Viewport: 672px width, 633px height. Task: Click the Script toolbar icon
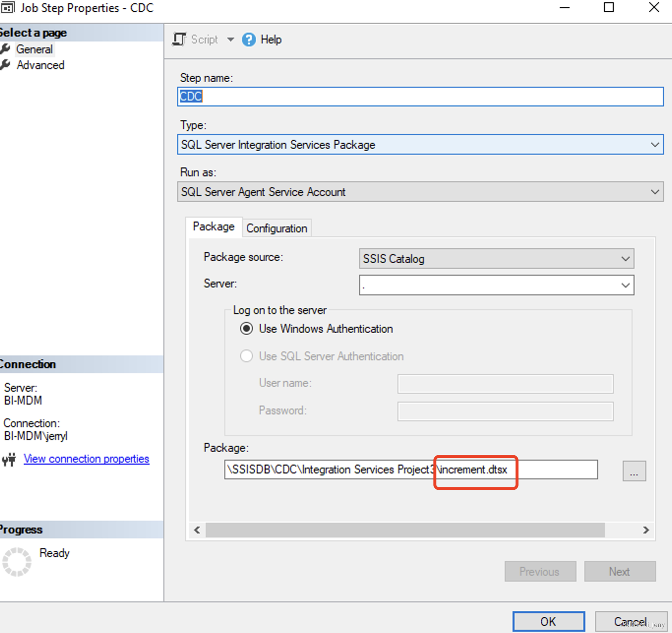[179, 39]
